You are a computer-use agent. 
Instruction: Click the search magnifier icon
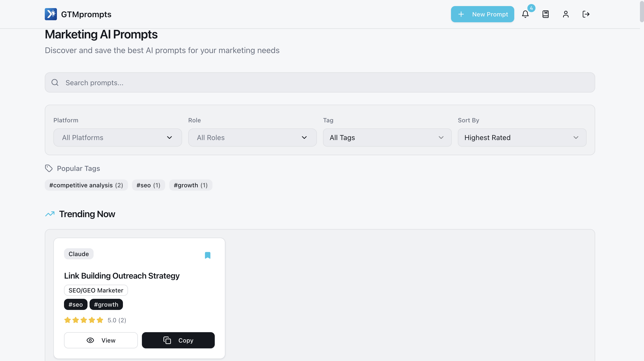[55, 82]
